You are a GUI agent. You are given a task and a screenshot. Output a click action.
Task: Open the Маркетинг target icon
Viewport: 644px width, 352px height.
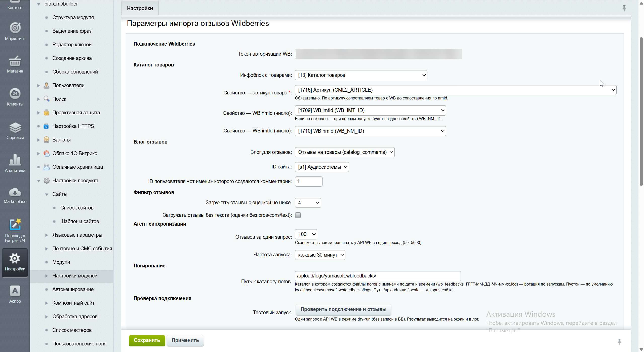point(15,28)
